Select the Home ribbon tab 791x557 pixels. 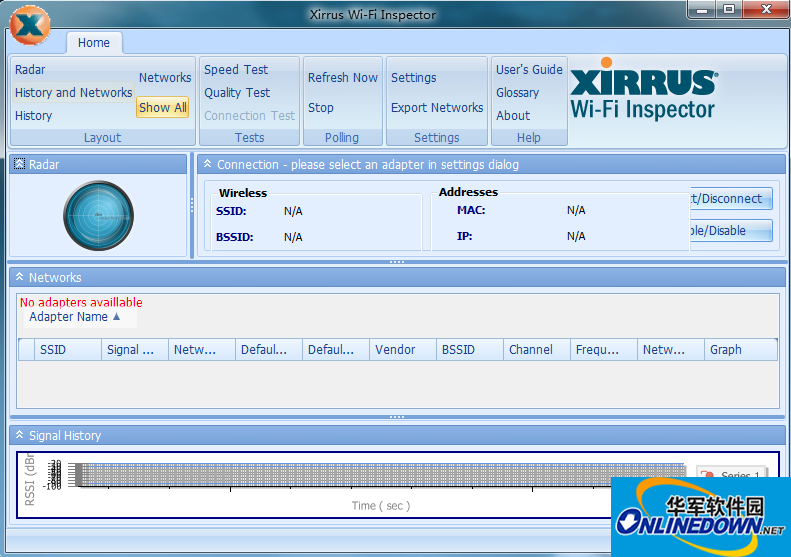94,43
